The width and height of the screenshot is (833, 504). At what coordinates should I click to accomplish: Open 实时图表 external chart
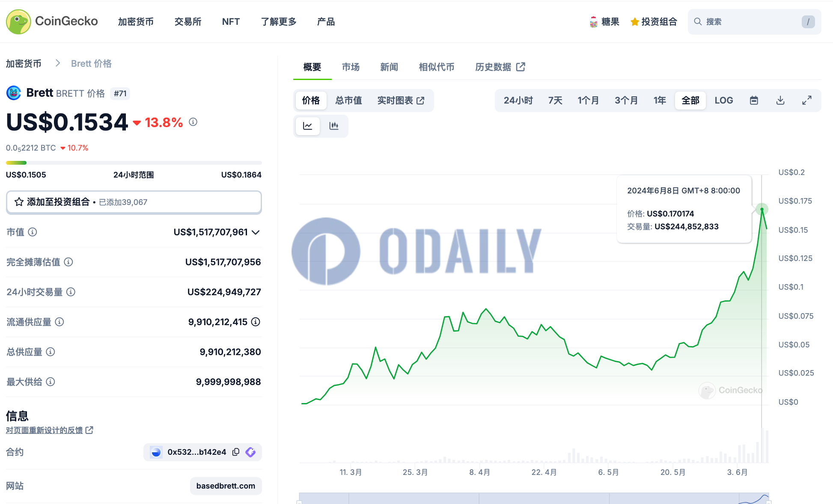[x=401, y=101]
